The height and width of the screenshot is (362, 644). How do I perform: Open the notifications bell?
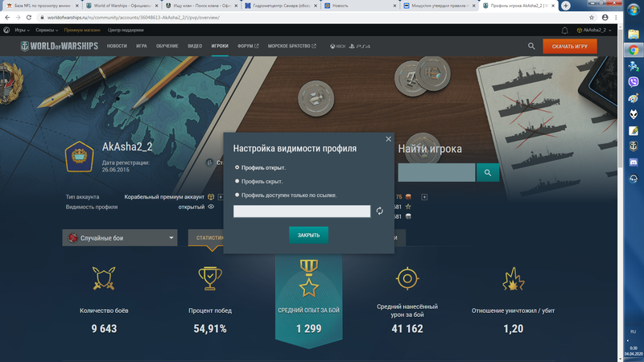[x=565, y=31]
